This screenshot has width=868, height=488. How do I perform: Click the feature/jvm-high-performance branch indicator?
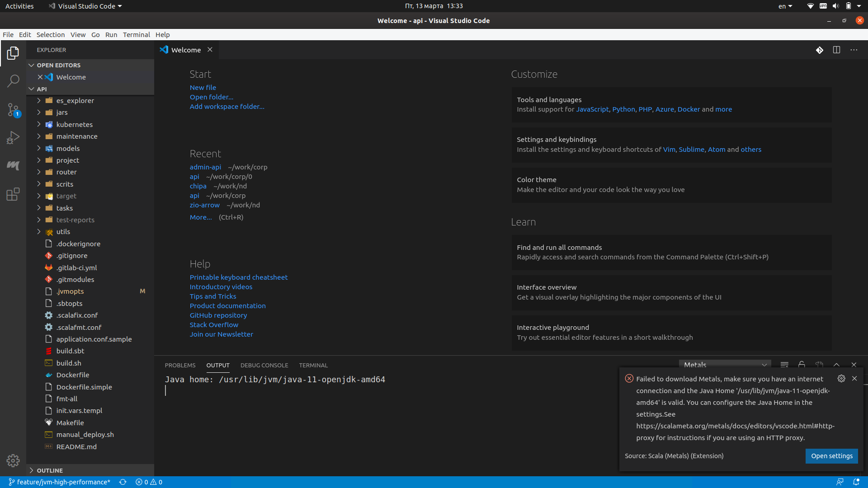click(x=59, y=482)
